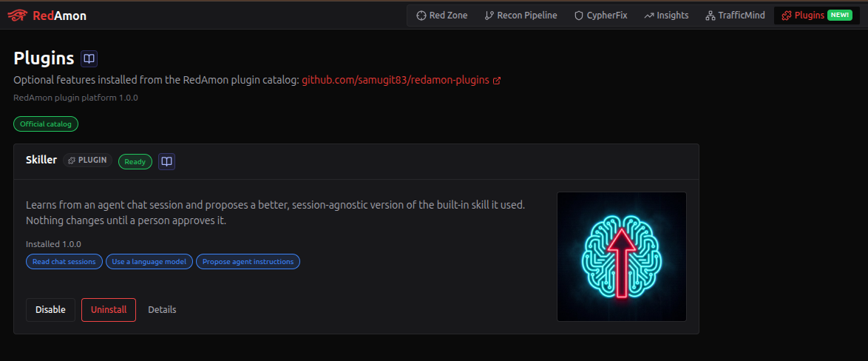Click the Propose agent instructions chip

click(248, 261)
